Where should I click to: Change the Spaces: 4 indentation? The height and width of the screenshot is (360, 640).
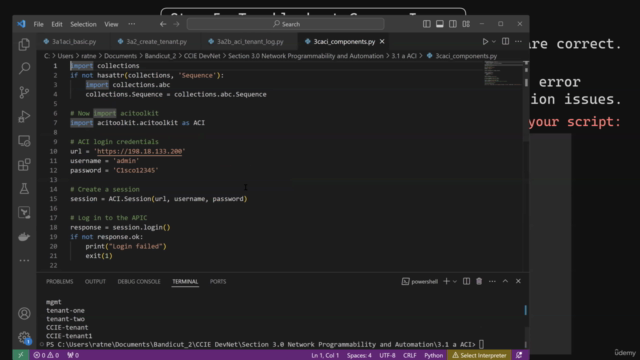pos(359,355)
